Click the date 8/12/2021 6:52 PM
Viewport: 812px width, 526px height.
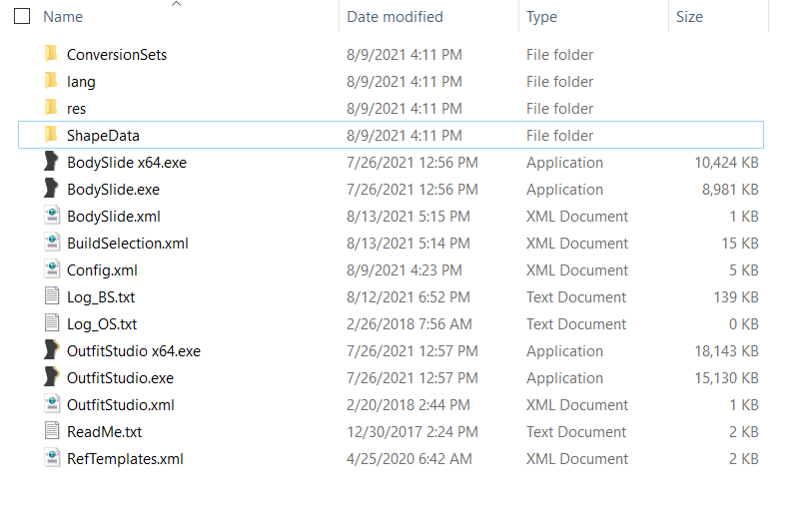pos(408,297)
